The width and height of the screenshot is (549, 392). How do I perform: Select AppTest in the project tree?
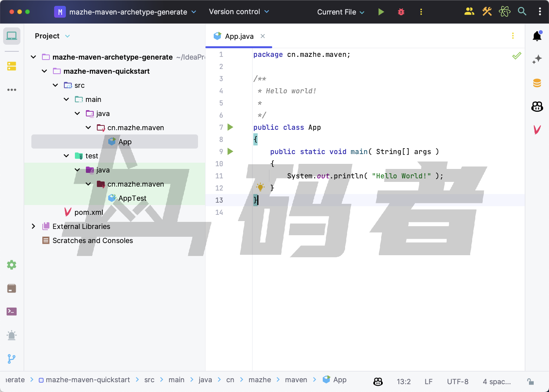point(132,198)
